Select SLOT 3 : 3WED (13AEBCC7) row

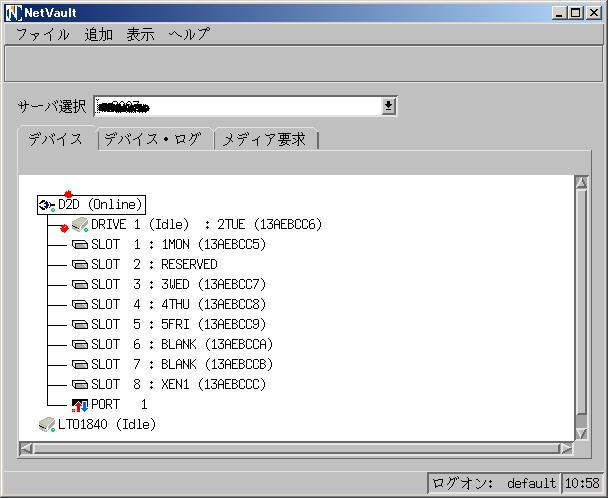point(169,285)
